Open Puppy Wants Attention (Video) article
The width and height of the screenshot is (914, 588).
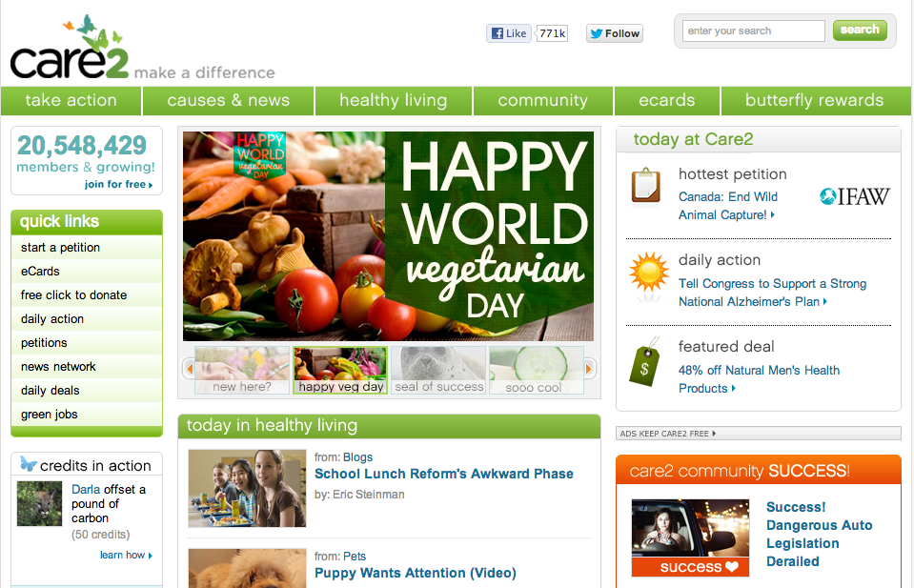(416, 573)
